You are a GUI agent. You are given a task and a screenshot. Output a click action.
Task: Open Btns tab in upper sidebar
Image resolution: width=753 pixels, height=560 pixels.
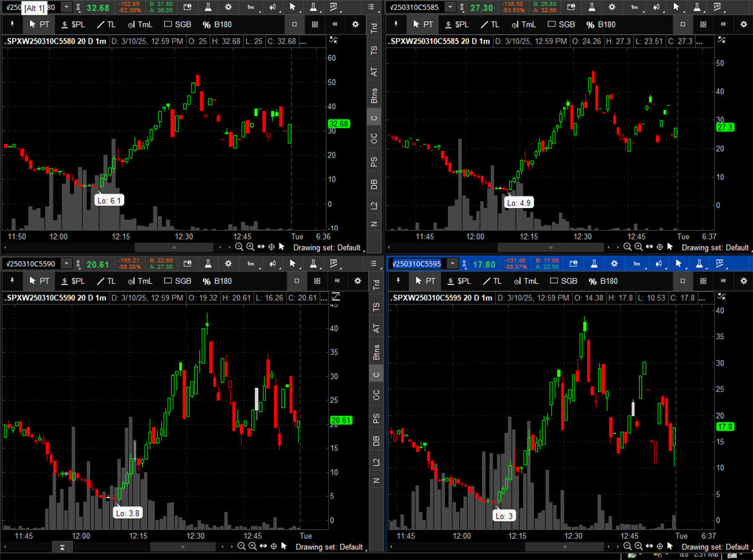tap(374, 95)
